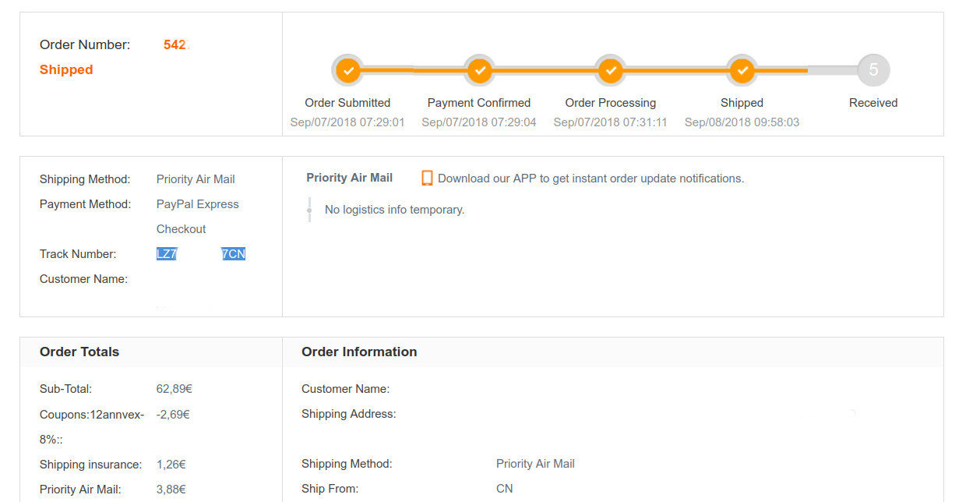Viewport: 980px width, 502px height.
Task: Click the orange phone APP icon
Action: pos(427,178)
